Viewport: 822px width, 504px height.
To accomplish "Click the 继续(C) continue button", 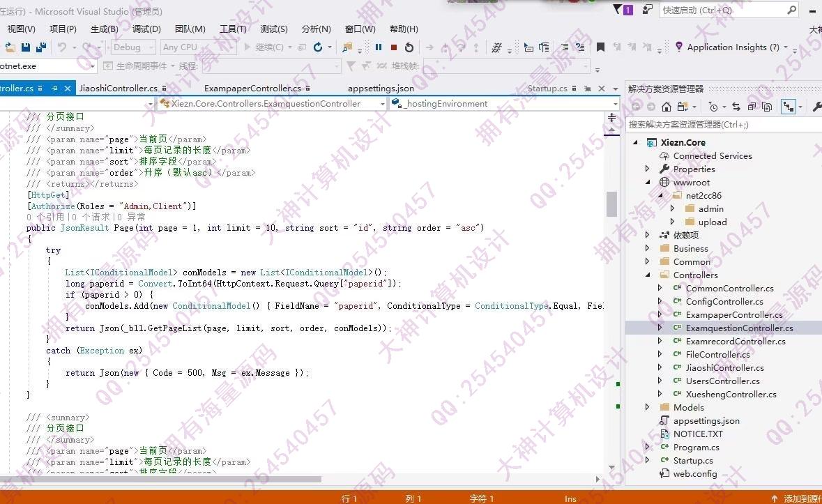I will click(264, 47).
